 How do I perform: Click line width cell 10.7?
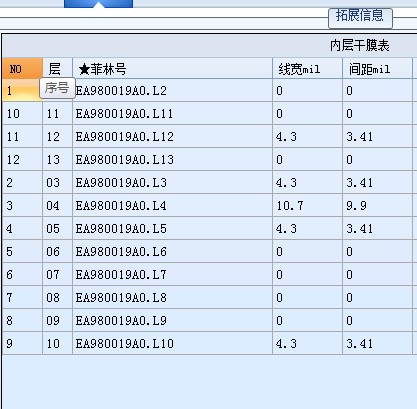click(x=308, y=206)
